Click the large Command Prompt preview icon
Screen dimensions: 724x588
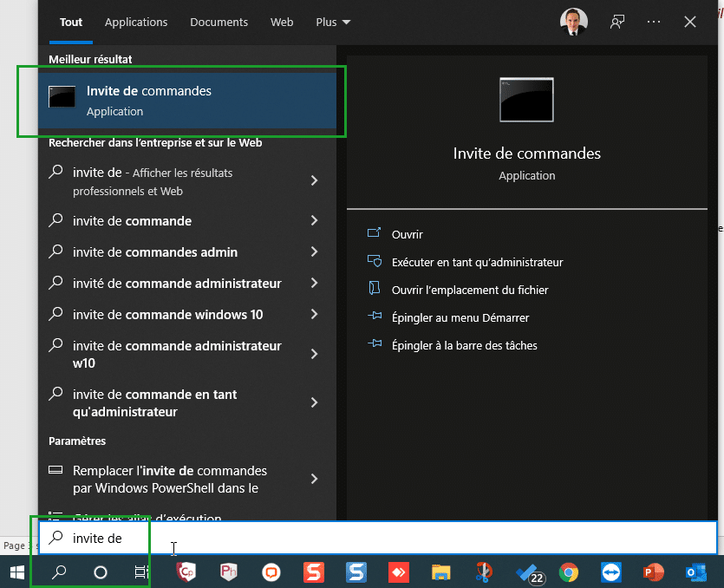[x=526, y=100]
